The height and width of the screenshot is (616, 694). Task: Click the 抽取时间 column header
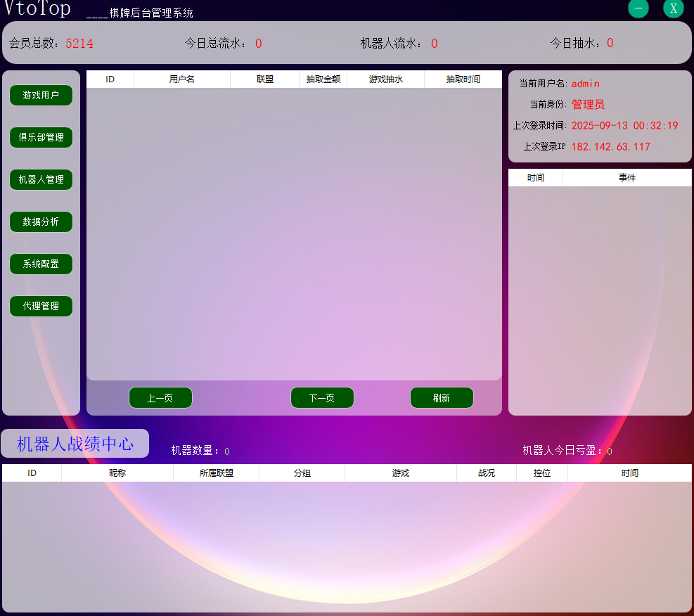coord(463,79)
